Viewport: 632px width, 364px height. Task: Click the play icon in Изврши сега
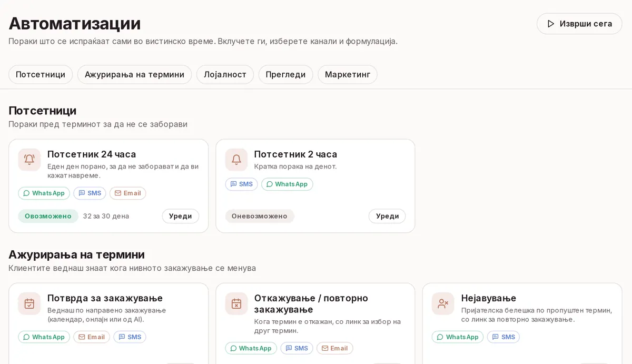tap(551, 24)
